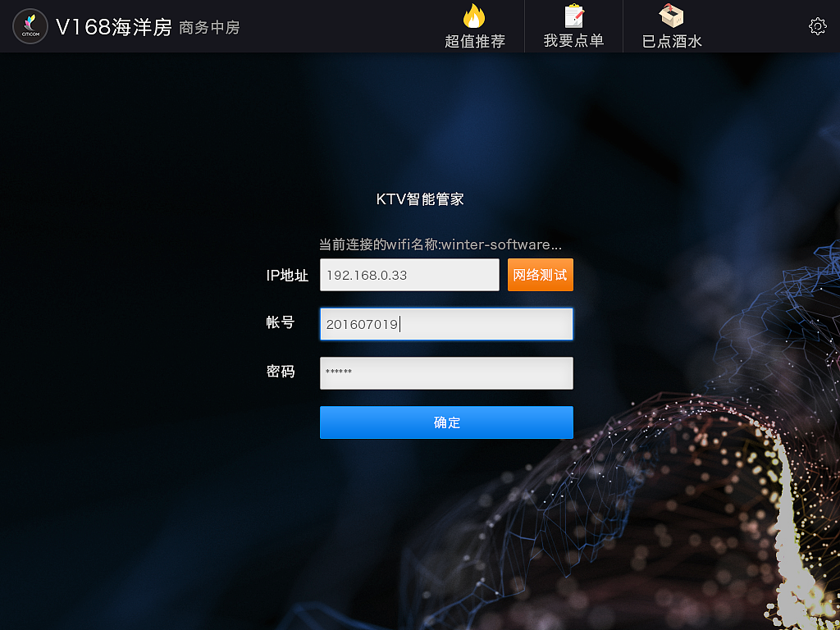Click the KTV智能管家 heading
The width and height of the screenshot is (840, 630).
coord(420,199)
